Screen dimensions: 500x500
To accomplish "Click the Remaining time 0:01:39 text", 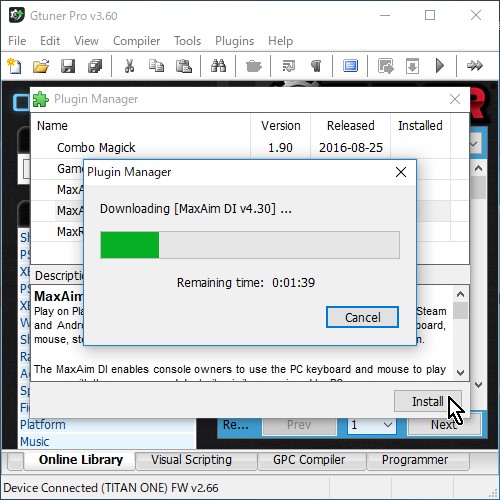I will coord(246,283).
